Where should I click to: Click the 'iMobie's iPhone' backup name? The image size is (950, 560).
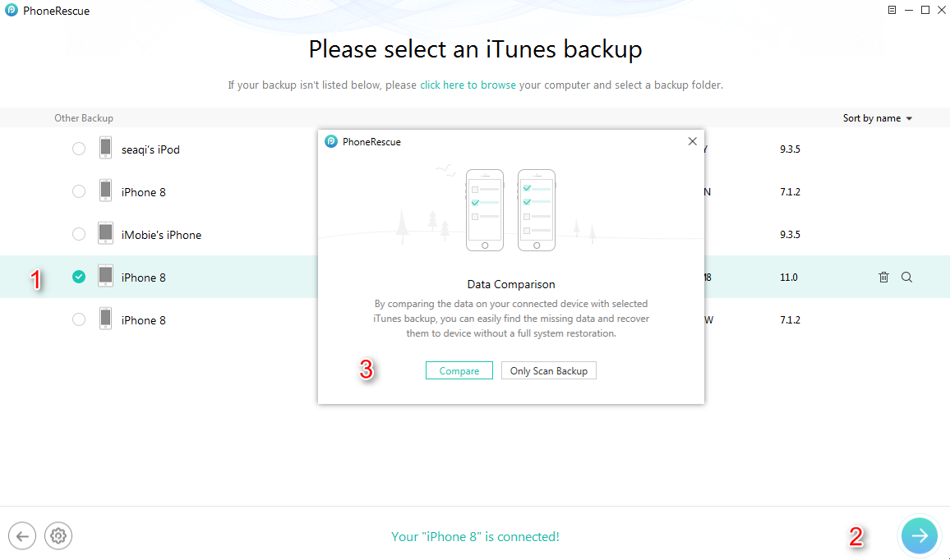pyautogui.click(x=161, y=235)
